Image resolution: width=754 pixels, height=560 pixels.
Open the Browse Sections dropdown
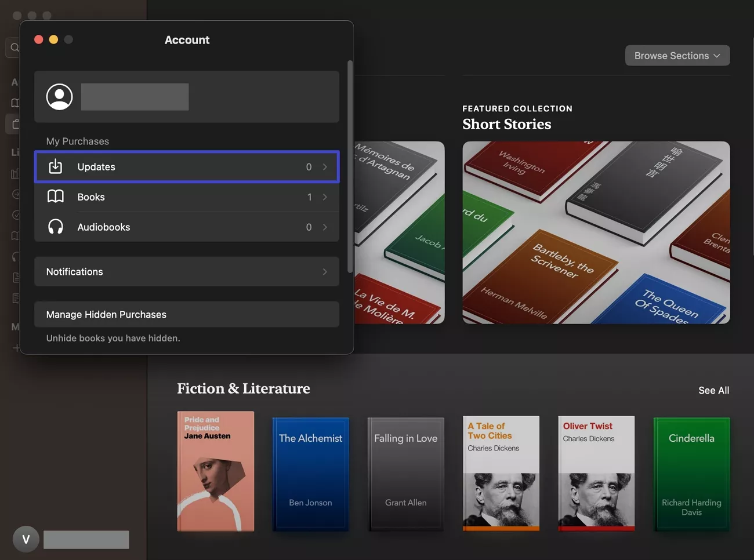pyautogui.click(x=677, y=55)
